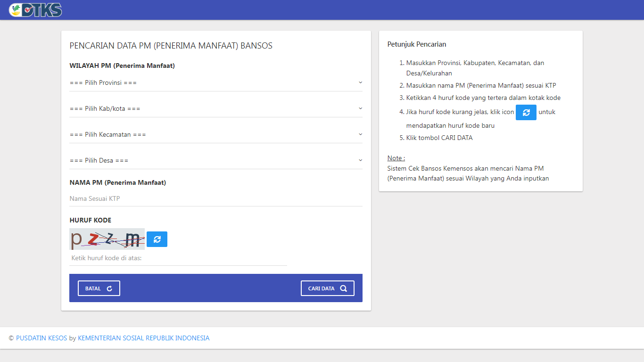Click the DTKS logo in the header
Image resolution: width=644 pixels, height=362 pixels.
coord(35,10)
